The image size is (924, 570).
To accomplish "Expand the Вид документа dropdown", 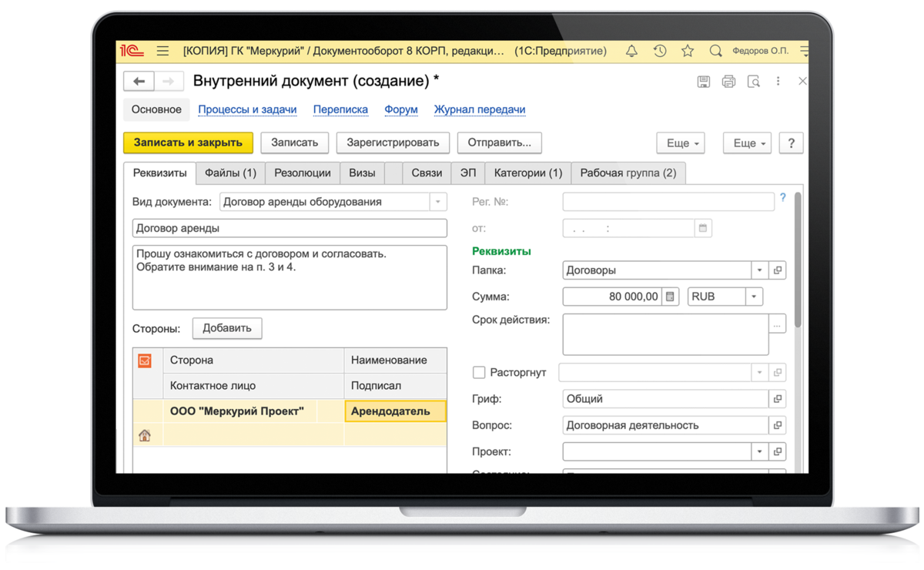I will (x=437, y=202).
